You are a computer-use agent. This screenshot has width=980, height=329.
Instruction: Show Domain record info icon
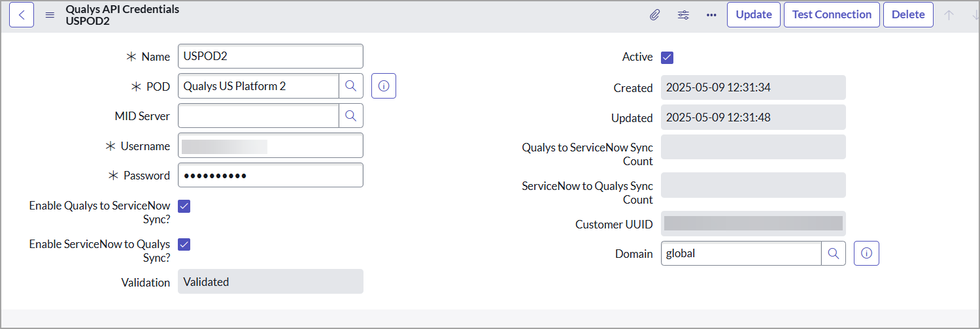pos(866,253)
